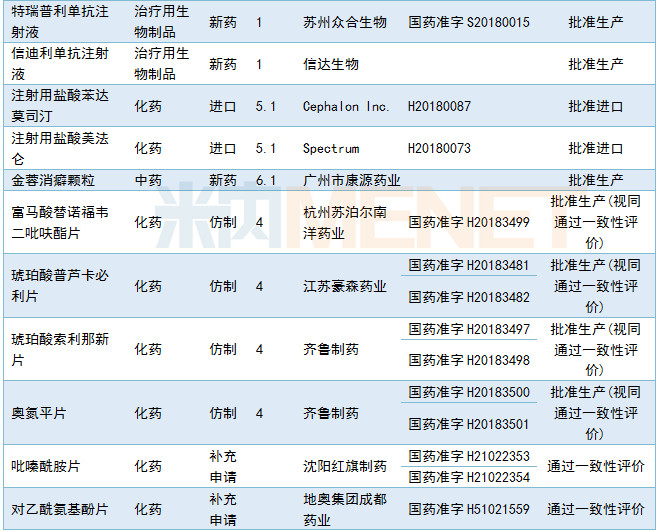This screenshot has height=531, width=660.
Task: Select class value 6.1
Action: [x=266, y=181]
